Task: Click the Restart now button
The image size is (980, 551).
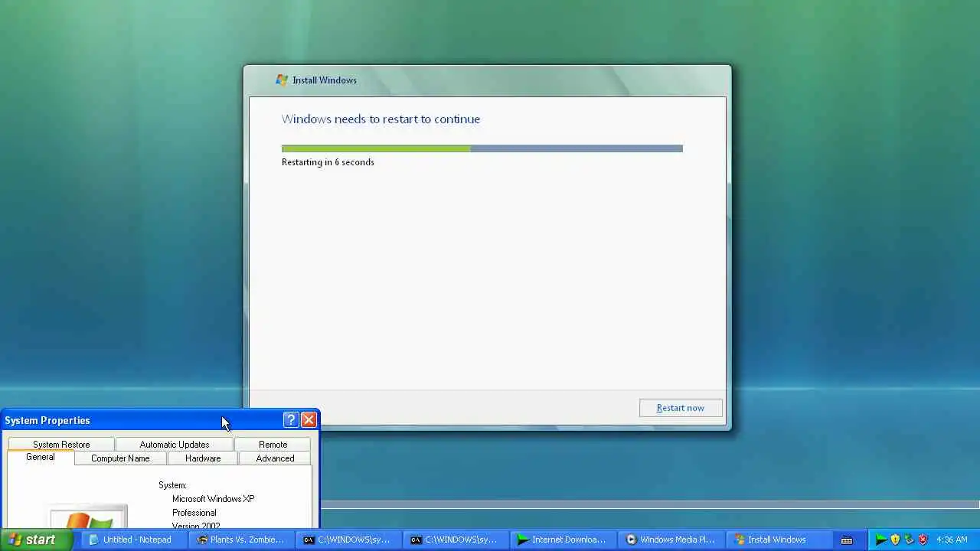Action: click(x=681, y=408)
